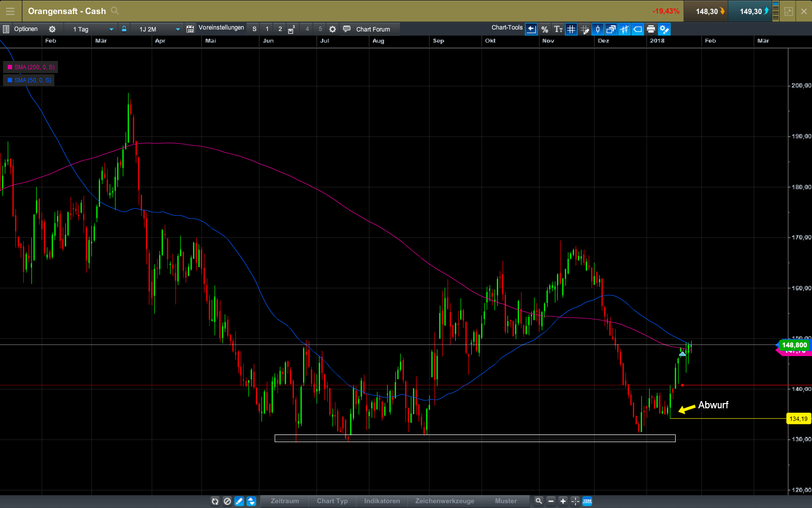The image size is (812, 508).
Task: Open the Indikatoren menu at the bottom
Action: (x=382, y=501)
